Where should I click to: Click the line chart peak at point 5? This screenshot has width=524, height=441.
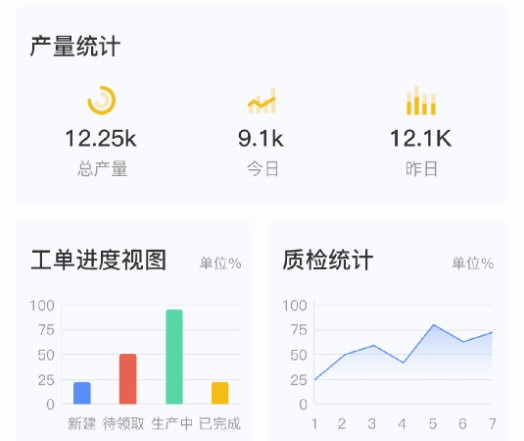point(433,325)
